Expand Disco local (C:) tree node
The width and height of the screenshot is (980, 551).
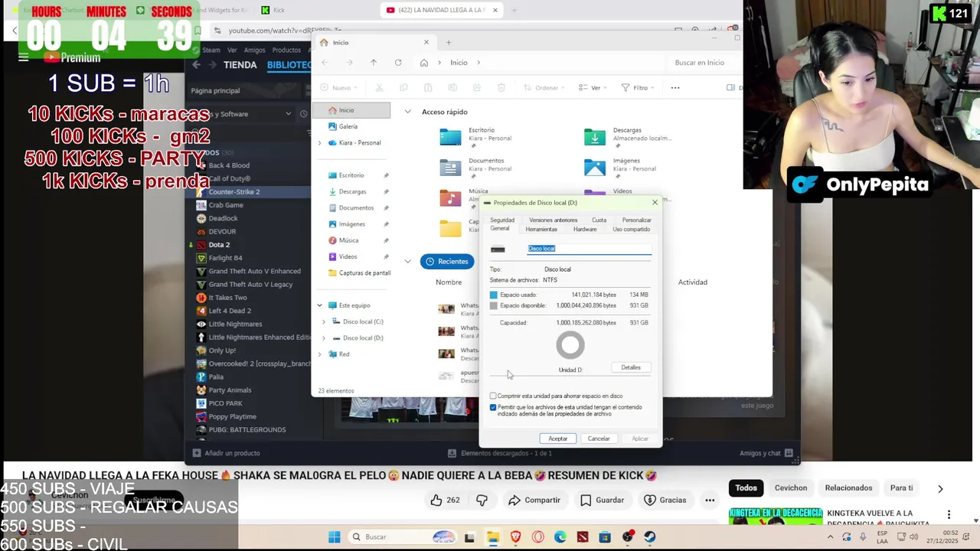click(324, 321)
